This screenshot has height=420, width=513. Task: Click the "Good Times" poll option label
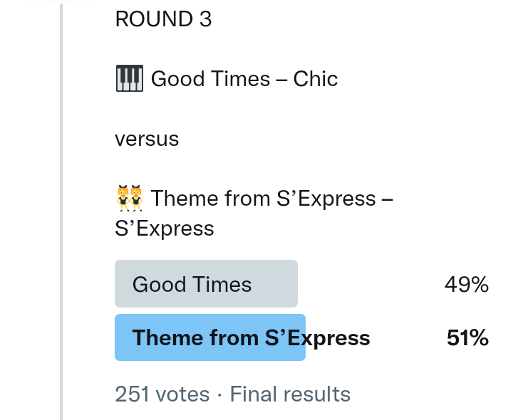coord(192,285)
